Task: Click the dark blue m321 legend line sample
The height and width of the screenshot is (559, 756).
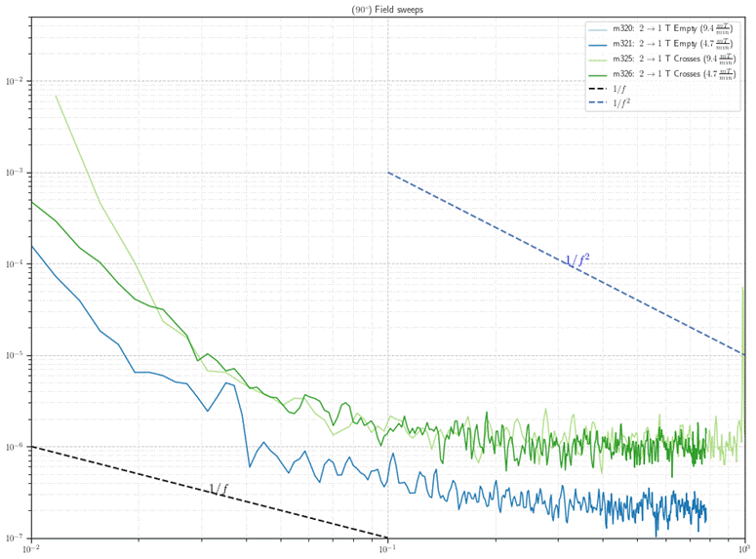Action: (597, 44)
